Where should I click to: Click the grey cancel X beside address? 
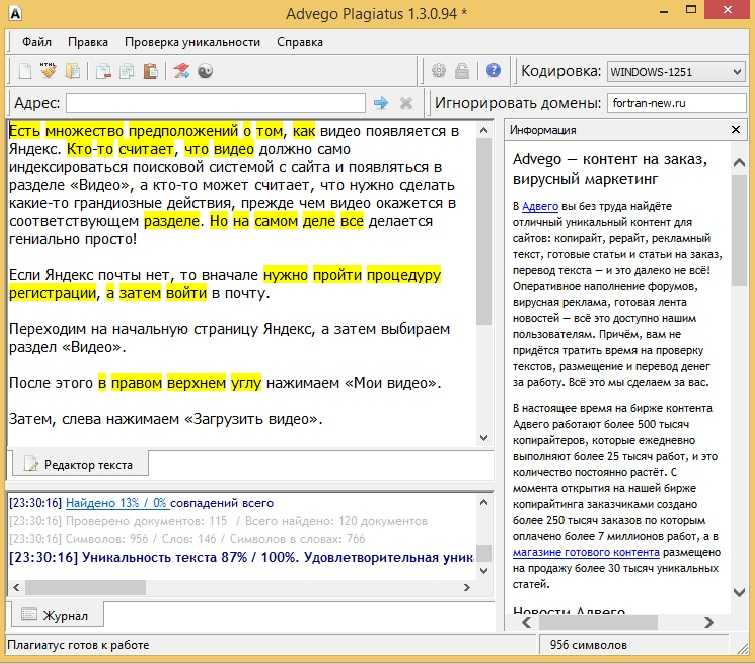[406, 103]
